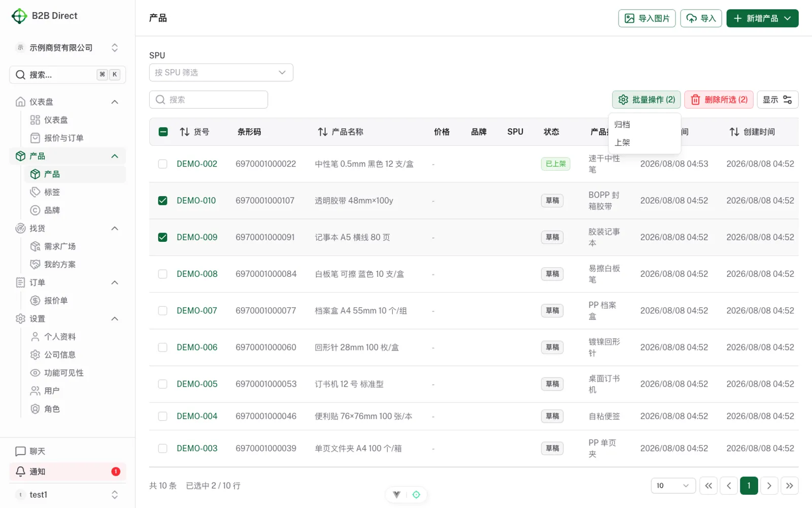
Task: Sort by 货号 column arrows
Action: 185,132
